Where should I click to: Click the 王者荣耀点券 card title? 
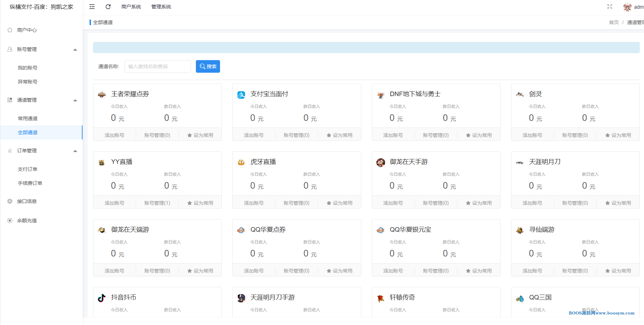tap(130, 94)
